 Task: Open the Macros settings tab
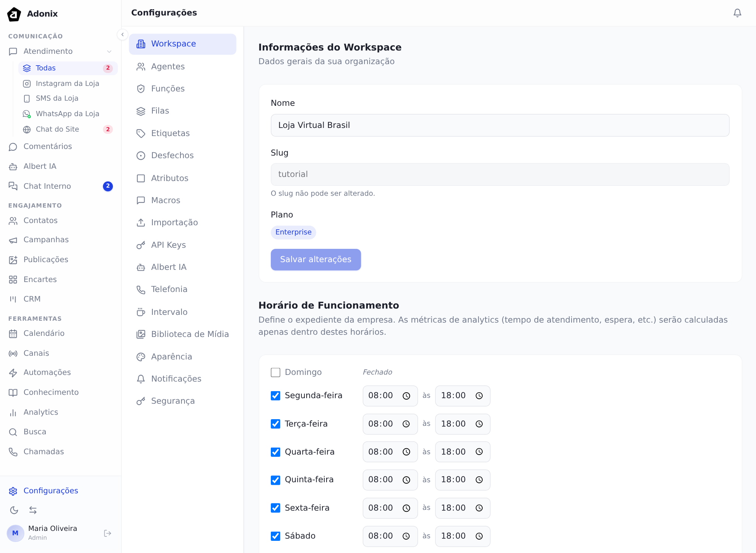(x=183, y=201)
